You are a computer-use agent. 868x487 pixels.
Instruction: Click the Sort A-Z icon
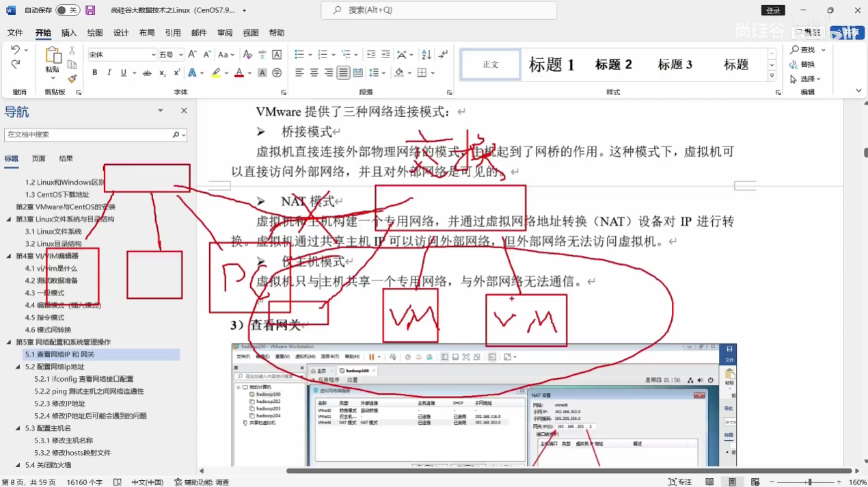tap(426, 55)
